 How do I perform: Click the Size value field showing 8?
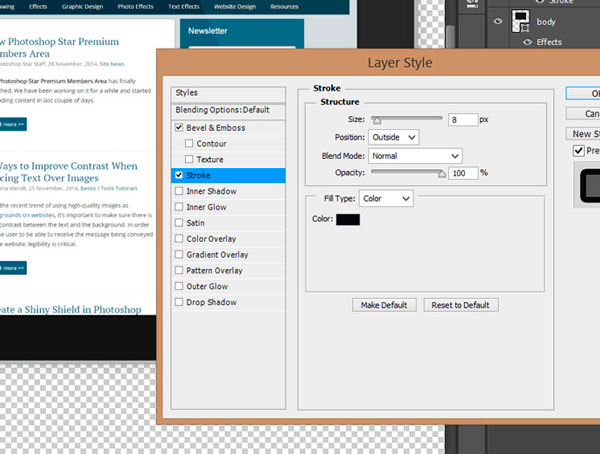tap(463, 120)
